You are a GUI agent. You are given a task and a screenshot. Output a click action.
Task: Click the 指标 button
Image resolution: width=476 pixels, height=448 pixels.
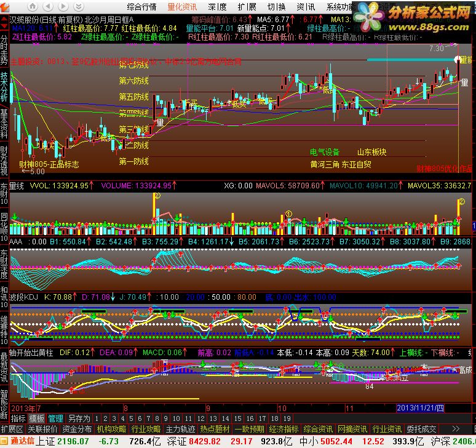point(18,418)
